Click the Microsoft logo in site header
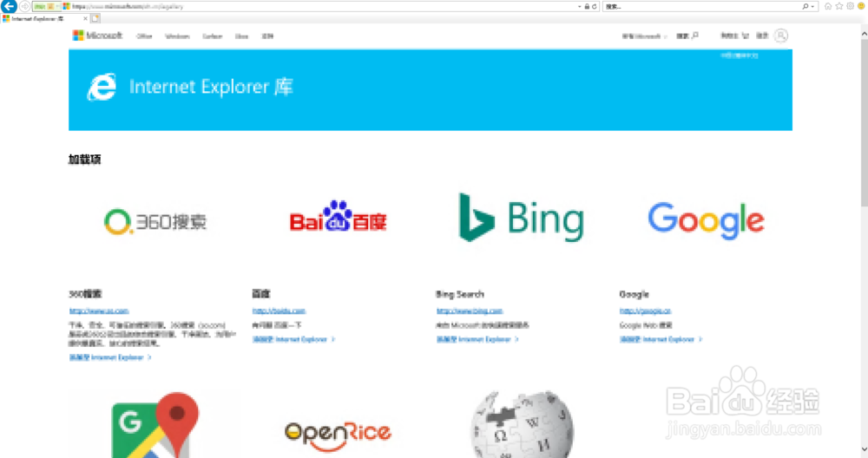This screenshot has height=458, width=868. (x=97, y=36)
